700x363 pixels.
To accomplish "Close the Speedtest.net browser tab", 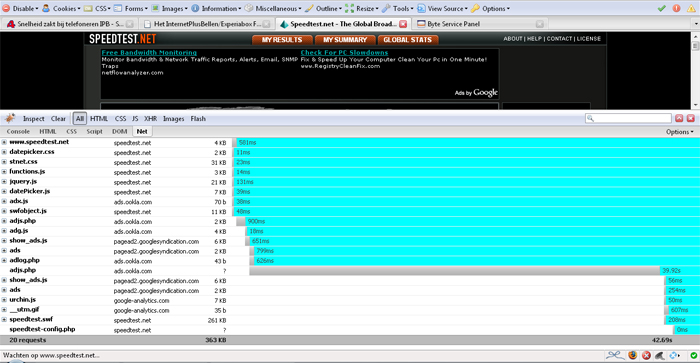I will click(403, 24).
